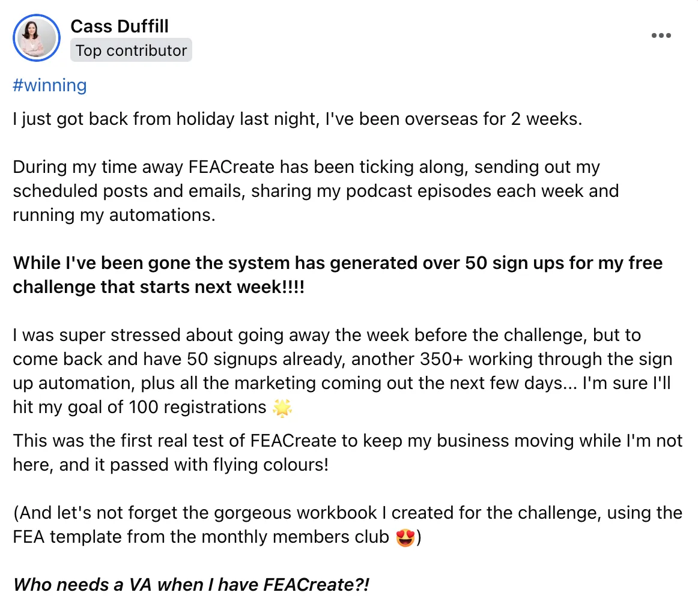Click the paragraph starting 'During my time away'
Viewport: 698px width, 616px height.
coord(315,191)
